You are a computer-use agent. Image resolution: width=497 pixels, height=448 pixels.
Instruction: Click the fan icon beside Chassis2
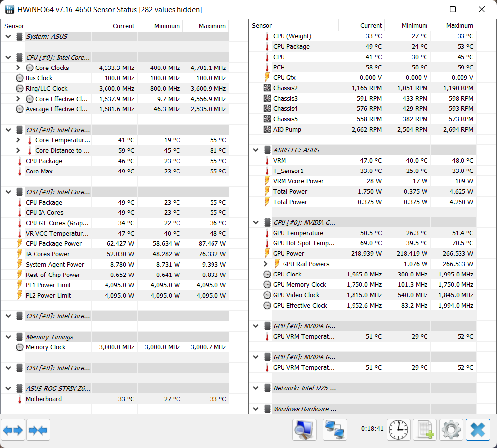point(267,88)
